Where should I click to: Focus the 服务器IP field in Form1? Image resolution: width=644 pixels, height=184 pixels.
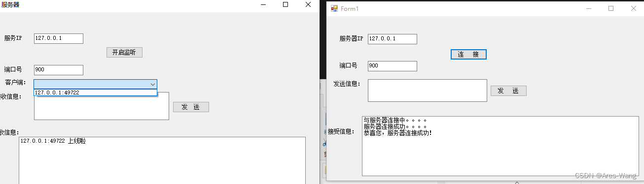393,39
